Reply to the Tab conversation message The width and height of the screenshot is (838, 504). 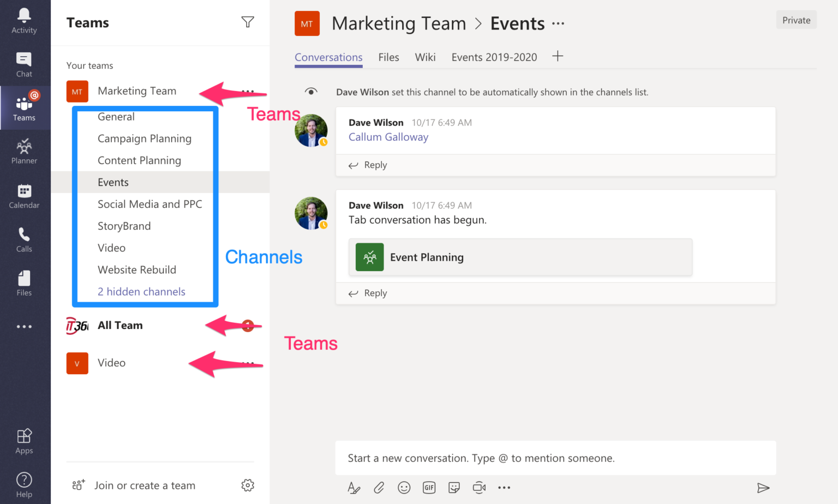368,293
